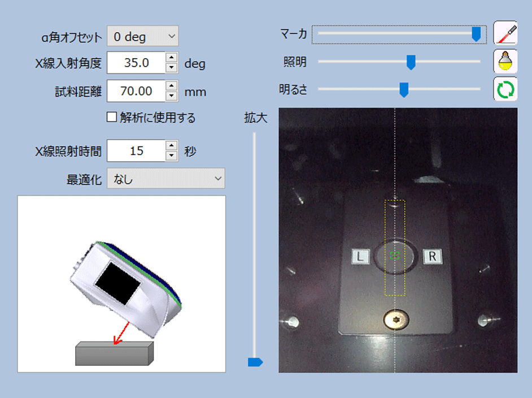The width and height of the screenshot is (532, 398).
Task: Click the sensor unit illustration
Action: [125, 289]
